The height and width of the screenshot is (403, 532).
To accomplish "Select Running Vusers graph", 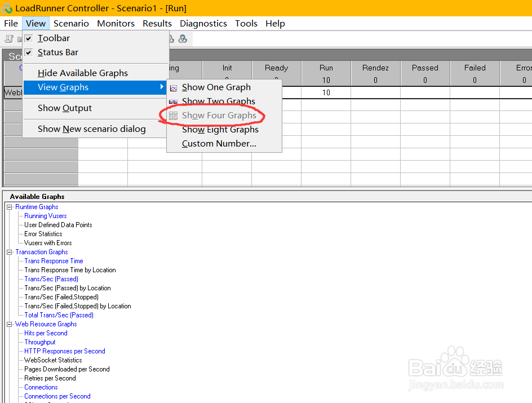I will (x=46, y=216).
